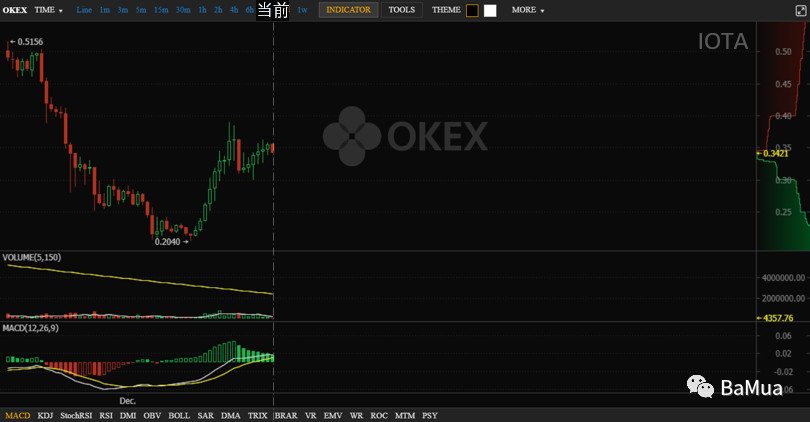
Task: Click the 0.2040 low price label
Action: tap(167, 242)
